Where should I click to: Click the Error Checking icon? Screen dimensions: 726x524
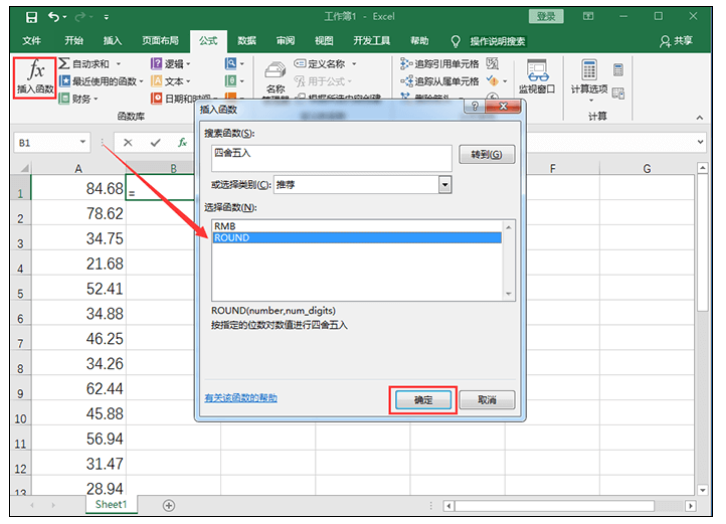492,81
